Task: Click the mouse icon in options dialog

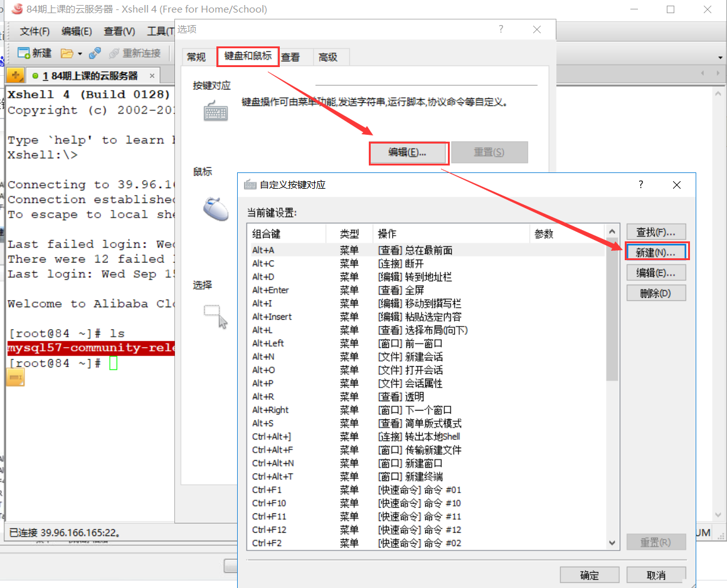Action: [216, 209]
